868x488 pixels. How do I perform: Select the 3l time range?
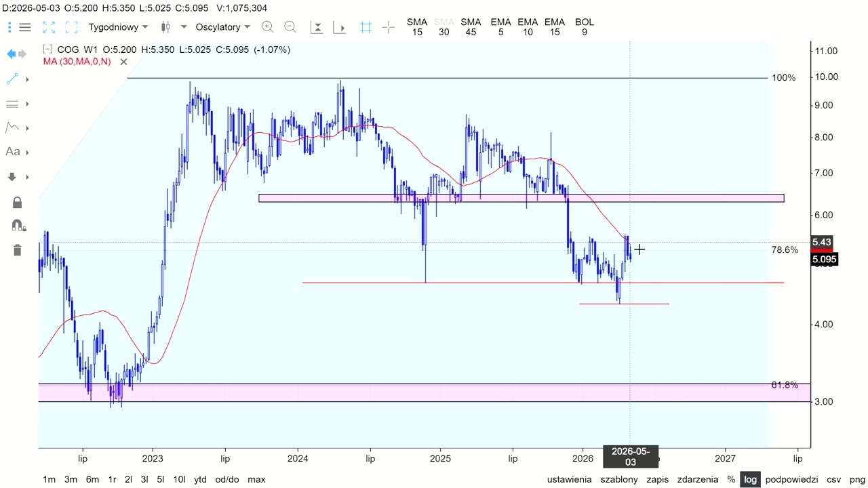point(144,479)
